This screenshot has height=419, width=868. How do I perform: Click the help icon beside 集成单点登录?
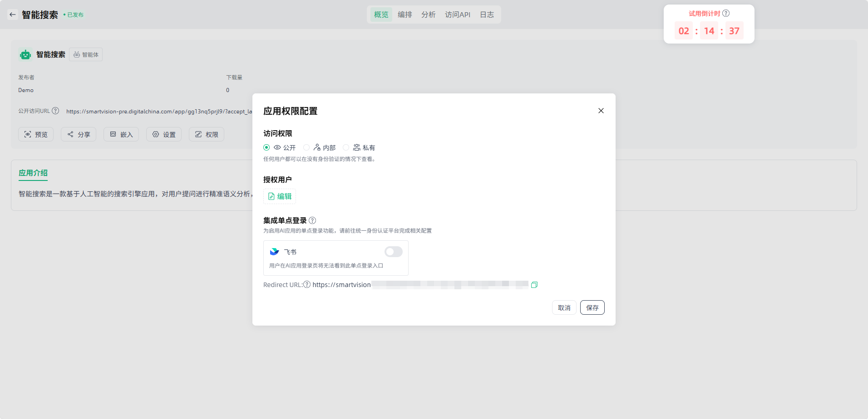pos(312,220)
